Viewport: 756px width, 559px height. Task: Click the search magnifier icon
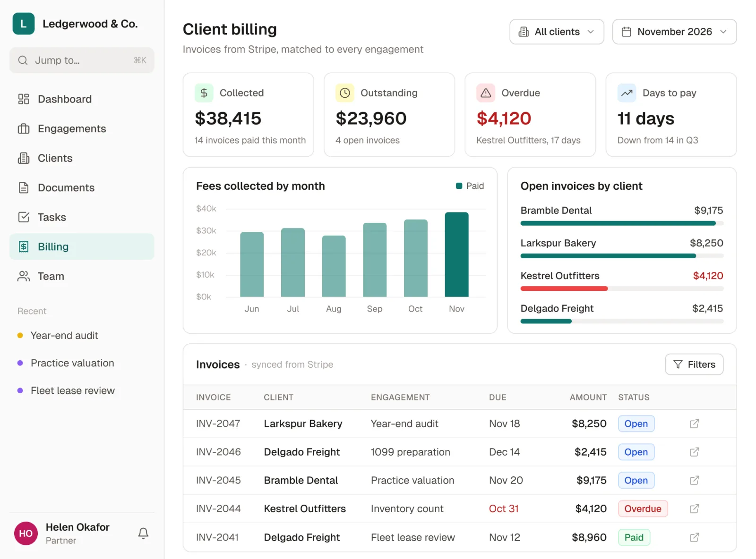point(23,60)
